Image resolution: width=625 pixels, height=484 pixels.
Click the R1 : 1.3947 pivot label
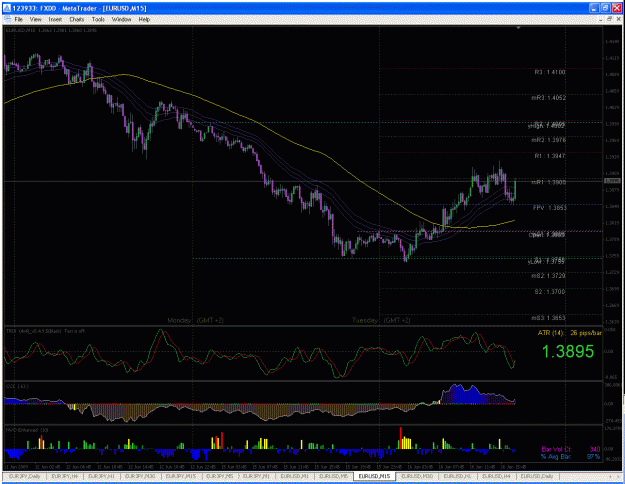550,156
